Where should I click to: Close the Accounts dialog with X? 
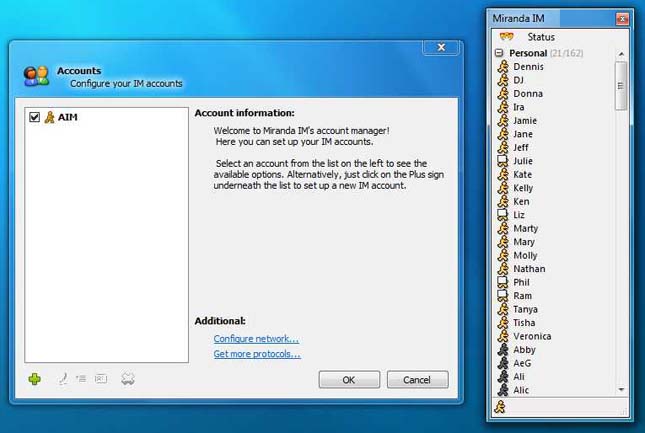tap(441, 47)
